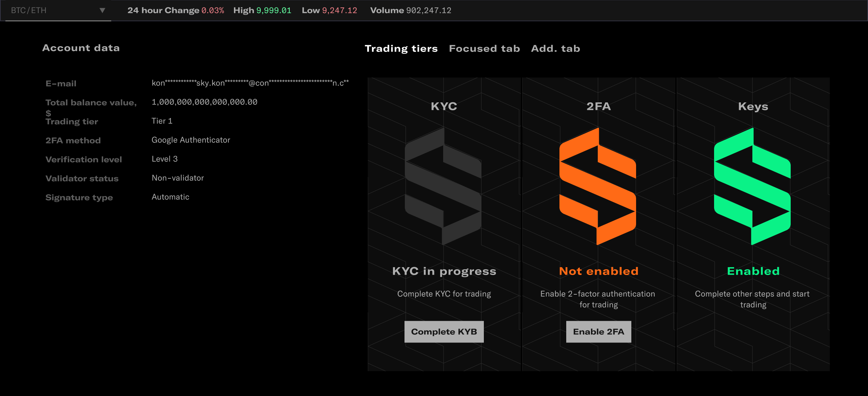Open the Focused tab
Screen dimensions: 868x396
pyautogui.click(x=484, y=49)
